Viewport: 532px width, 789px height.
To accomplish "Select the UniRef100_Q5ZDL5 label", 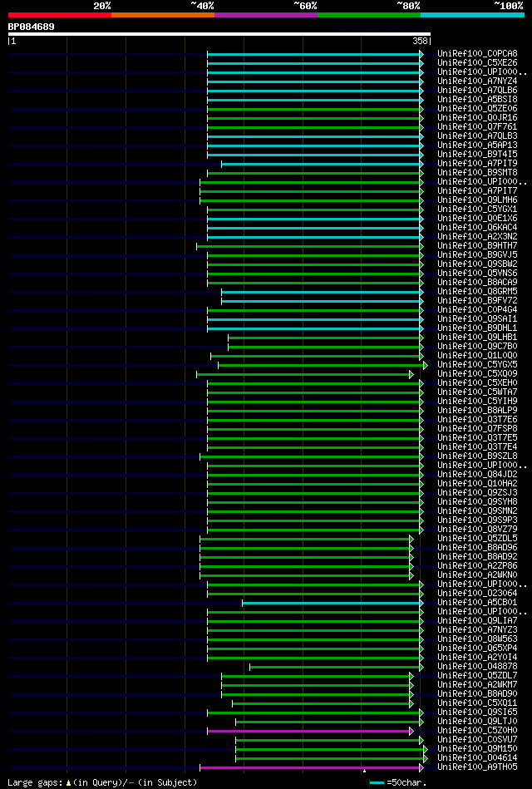I will [477, 539].
